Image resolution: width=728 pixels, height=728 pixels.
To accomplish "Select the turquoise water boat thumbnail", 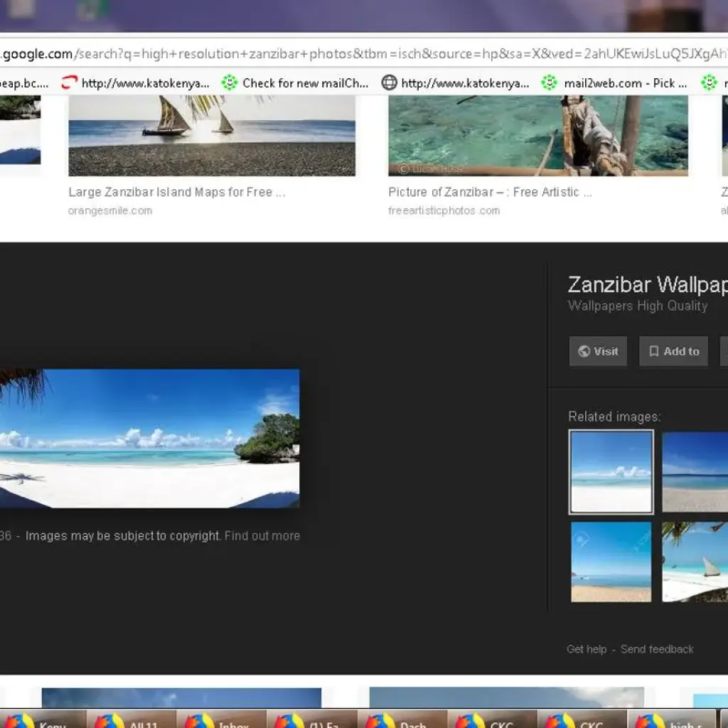I will coord(537,135).
